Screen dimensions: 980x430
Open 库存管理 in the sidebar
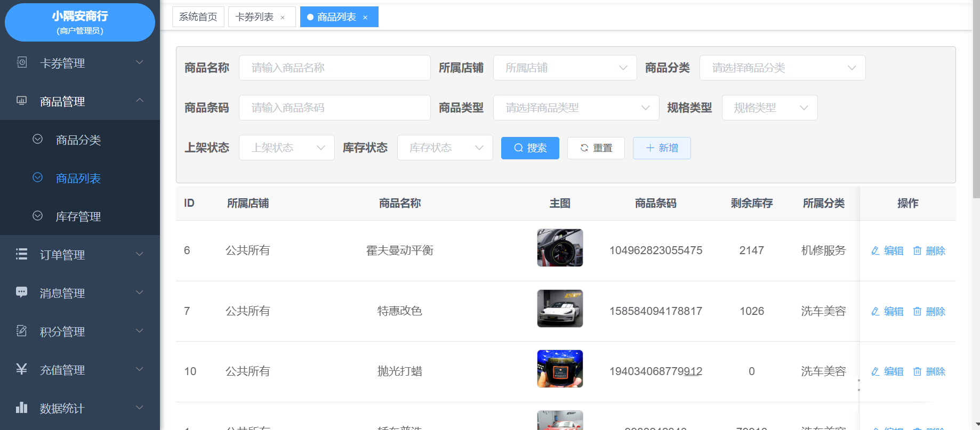pos(78,216)
